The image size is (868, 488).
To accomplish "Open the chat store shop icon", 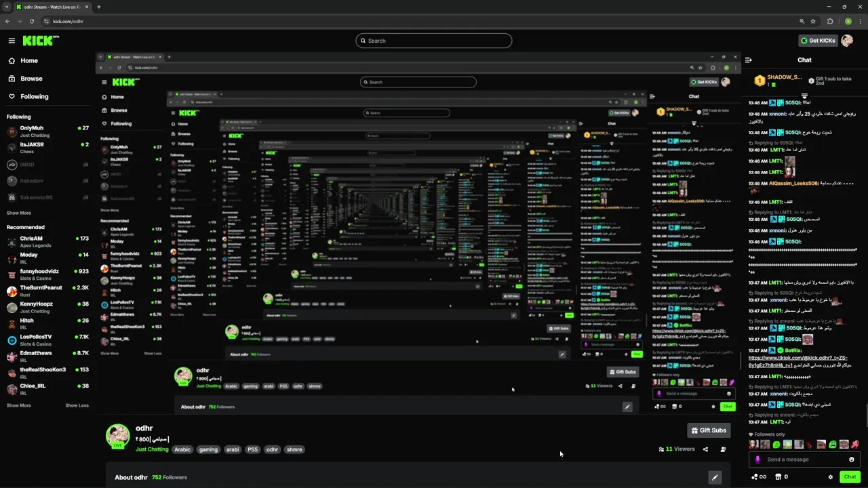I will pyautogui.click(x=778, y=477).
